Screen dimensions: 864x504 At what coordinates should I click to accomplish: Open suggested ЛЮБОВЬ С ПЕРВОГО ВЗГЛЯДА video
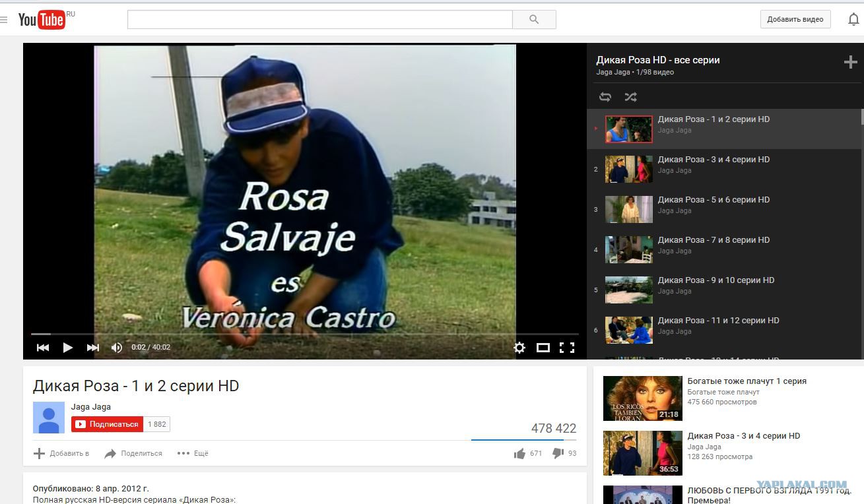pos(770,495)
